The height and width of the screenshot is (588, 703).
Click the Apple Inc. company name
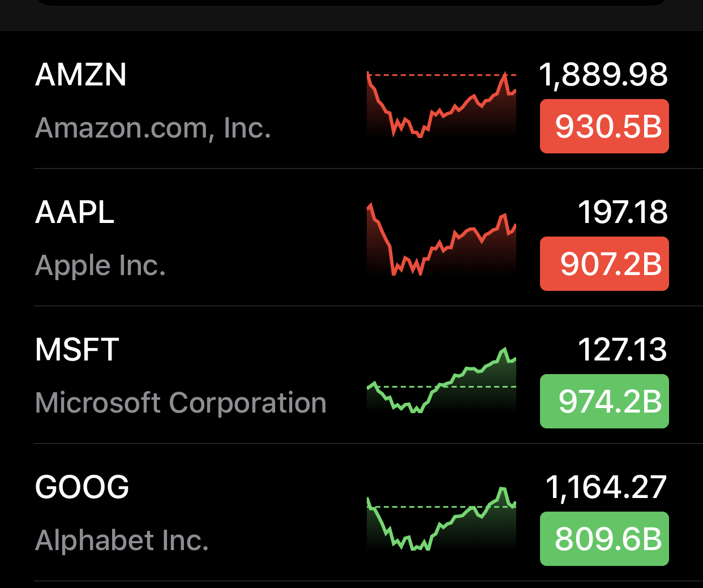[100, 265]
